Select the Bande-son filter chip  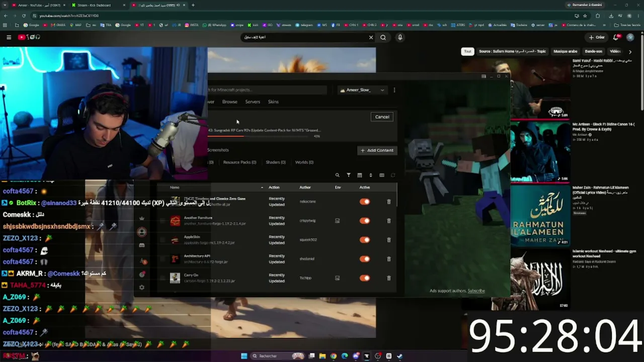point(594,51)
